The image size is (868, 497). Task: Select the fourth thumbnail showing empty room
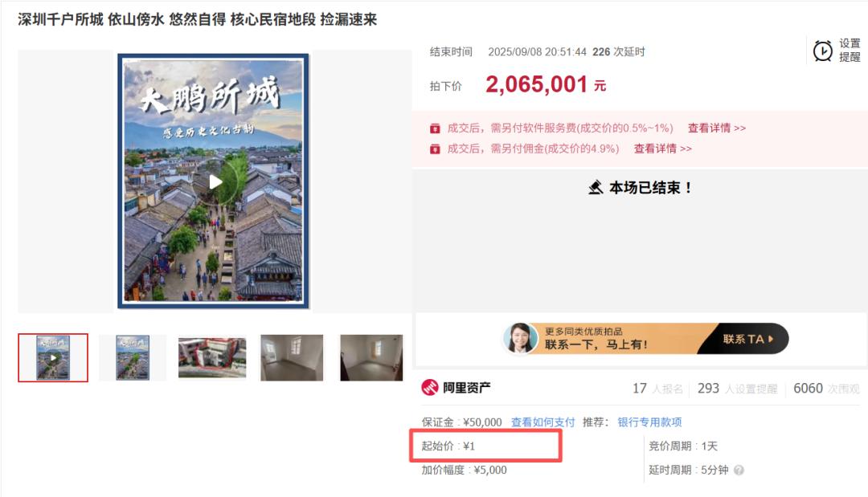pos(292,357)
